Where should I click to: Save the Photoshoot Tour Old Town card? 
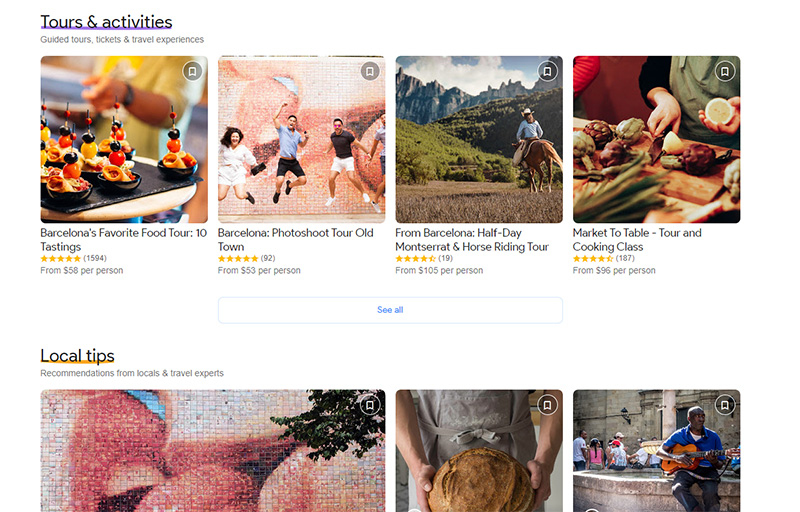370,71
